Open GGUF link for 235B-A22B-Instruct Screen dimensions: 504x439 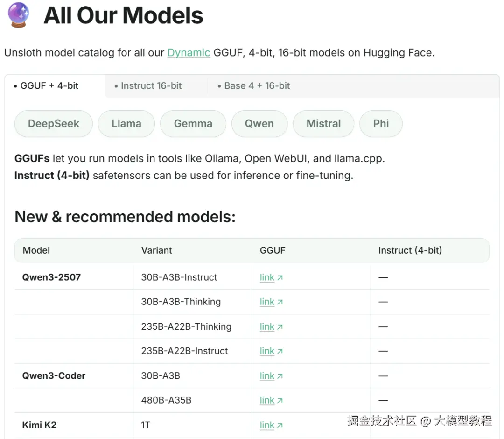coord(271,351)
